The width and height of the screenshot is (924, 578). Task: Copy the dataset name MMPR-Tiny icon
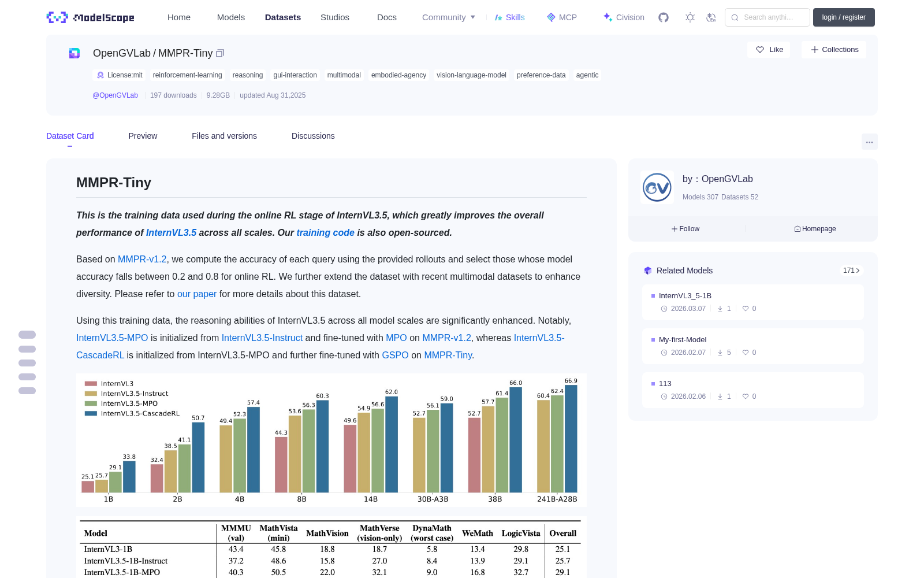click(x=220, y=53)
